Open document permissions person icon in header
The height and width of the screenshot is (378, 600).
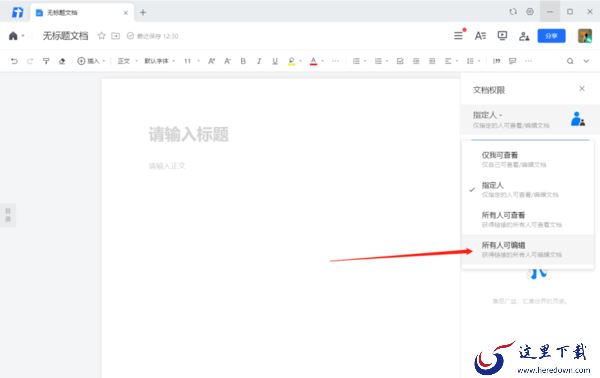pyautogui.click(x=524, y=36)
